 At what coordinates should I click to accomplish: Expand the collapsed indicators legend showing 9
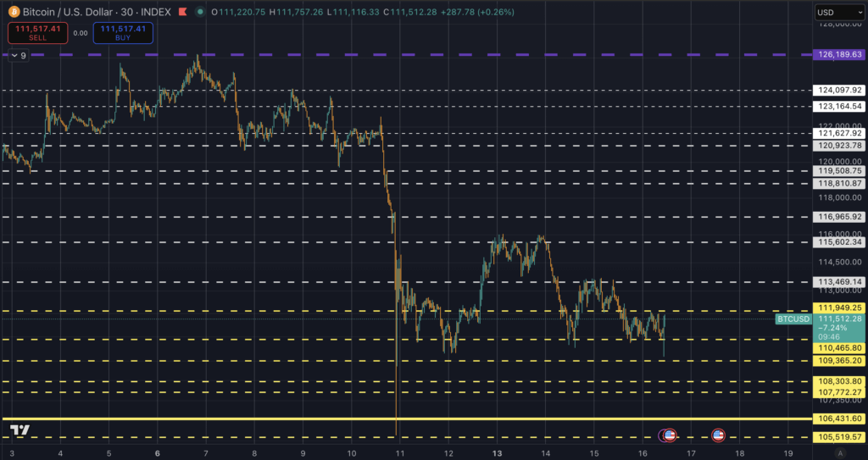(x=18, y=56)
